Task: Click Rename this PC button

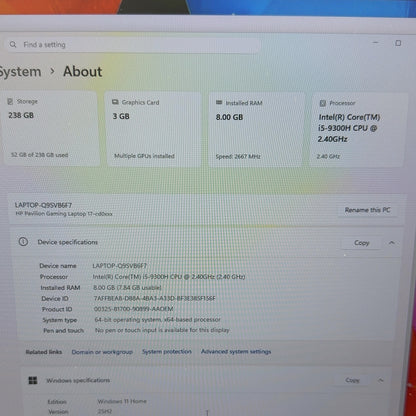Action: tap(367, 210)
